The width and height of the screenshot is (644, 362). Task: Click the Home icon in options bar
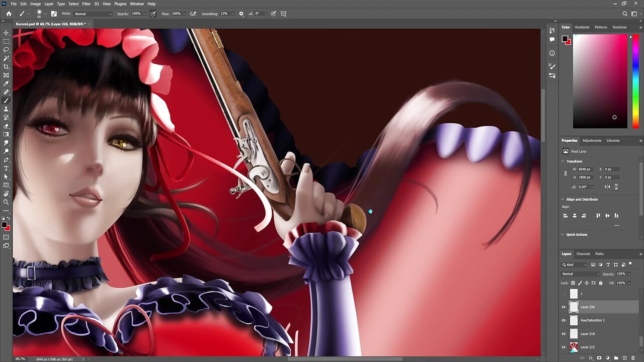click(x=9, y=14)
